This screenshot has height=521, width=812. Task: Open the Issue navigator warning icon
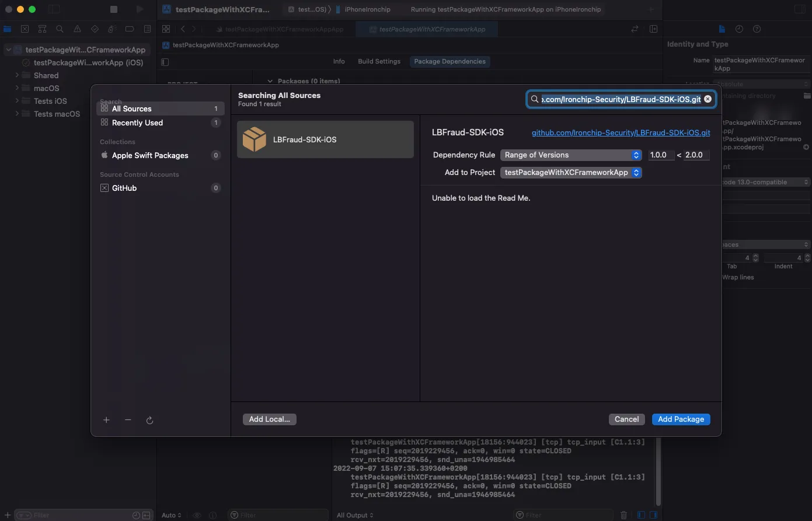77,29
